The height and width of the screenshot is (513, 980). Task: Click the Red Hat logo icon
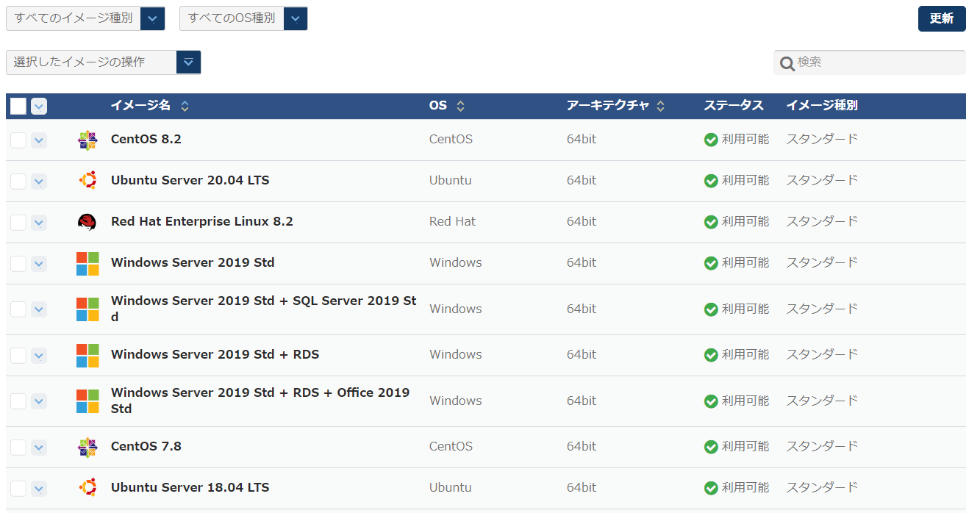coord(87,221)
